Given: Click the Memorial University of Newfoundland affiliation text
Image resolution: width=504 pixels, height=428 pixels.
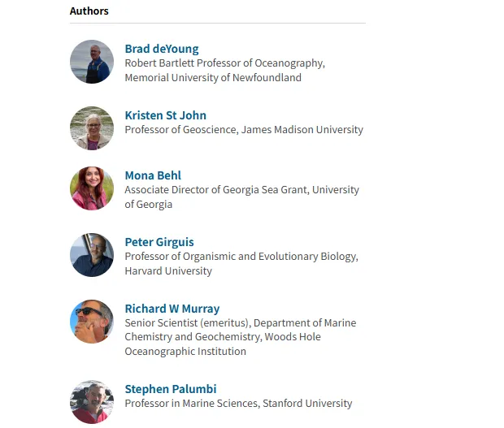Looking at the screenshot, I should coord(213,78).
